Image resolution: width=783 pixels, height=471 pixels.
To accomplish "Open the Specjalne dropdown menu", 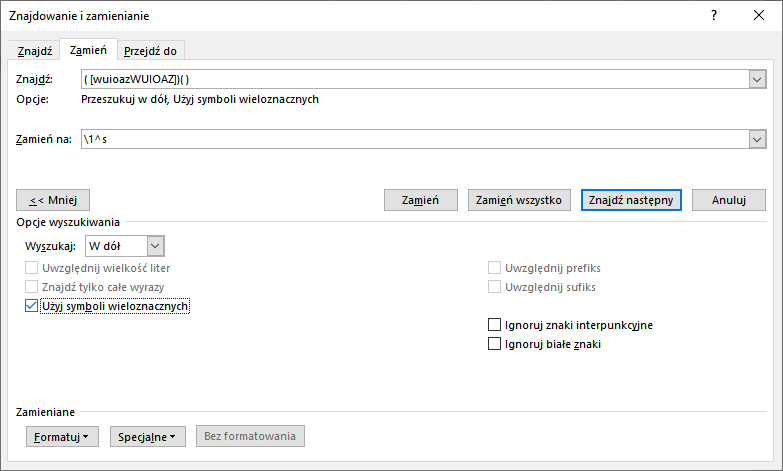I will pos(148,437).
